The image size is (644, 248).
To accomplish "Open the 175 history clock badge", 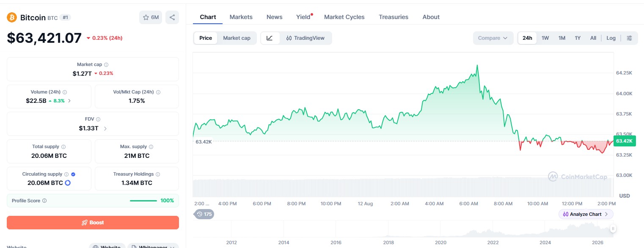I will point(204,214).
